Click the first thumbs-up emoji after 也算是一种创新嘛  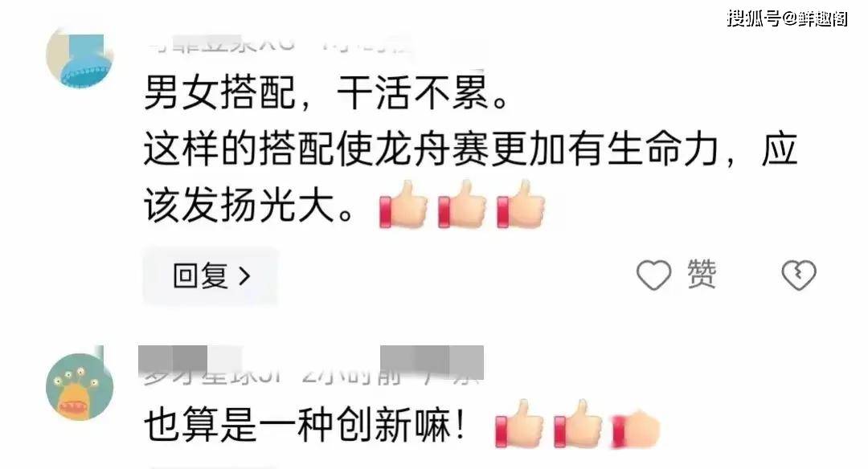click(x=519, y=424)
